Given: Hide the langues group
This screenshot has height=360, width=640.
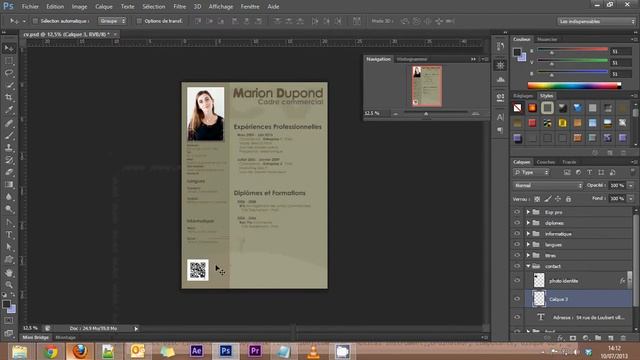Looking at the screenshot, I should (x=517, y=244).
